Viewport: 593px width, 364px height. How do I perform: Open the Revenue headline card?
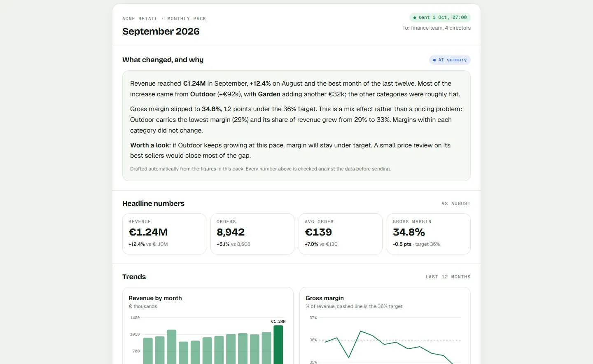164,234
